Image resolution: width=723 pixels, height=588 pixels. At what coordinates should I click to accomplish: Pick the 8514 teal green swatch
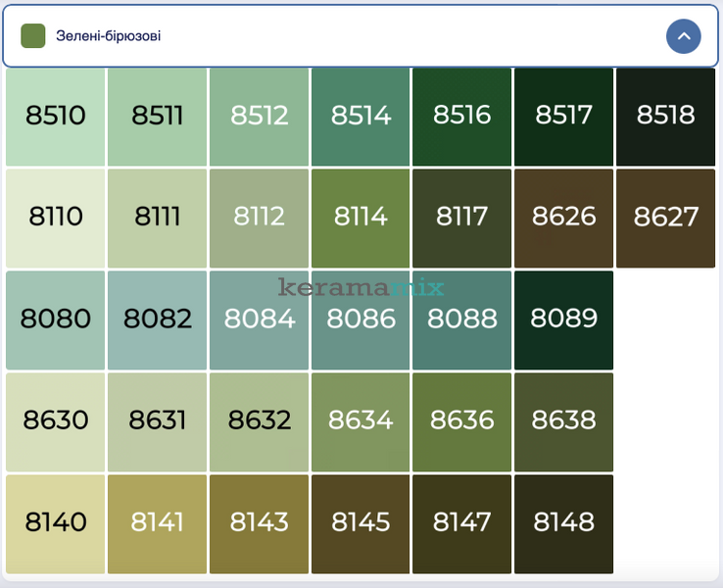tap(361, 117)
